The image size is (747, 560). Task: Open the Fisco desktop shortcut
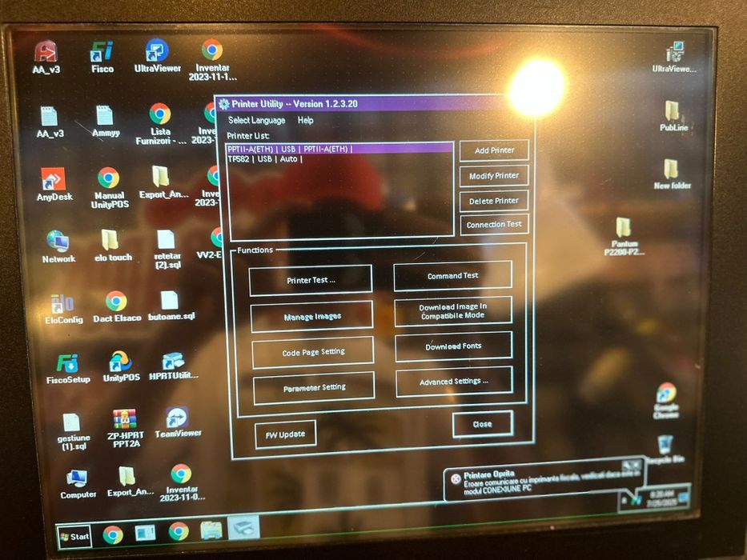point(102,57)
